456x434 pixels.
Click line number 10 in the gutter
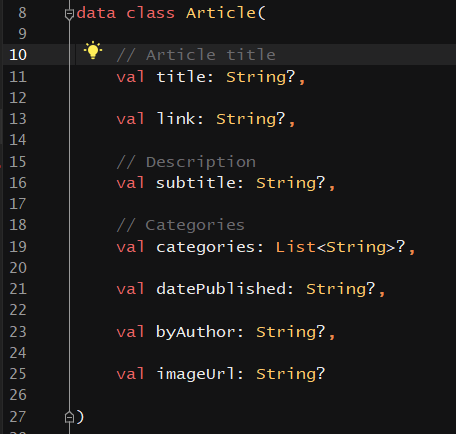tap(18, 55)
